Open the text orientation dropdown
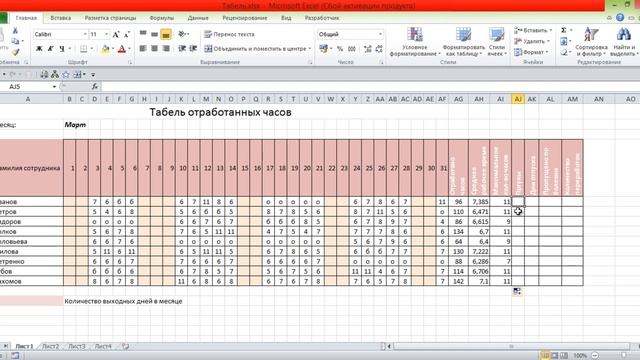 point(183,34)
